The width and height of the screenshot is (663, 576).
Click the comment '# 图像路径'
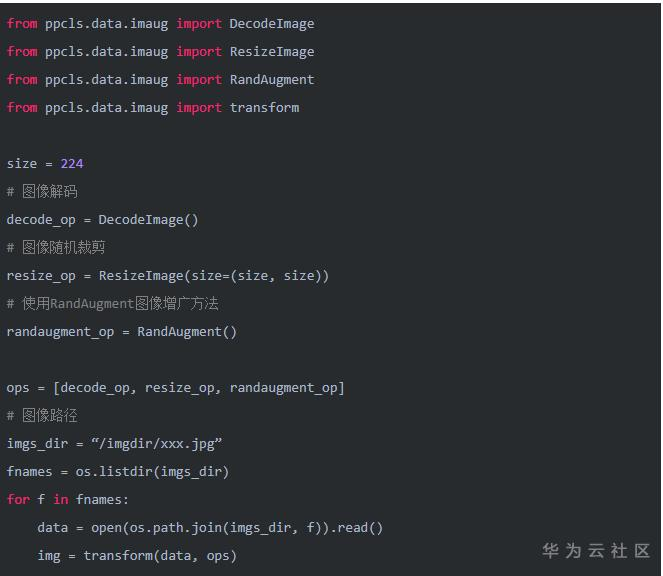(42, 415)
